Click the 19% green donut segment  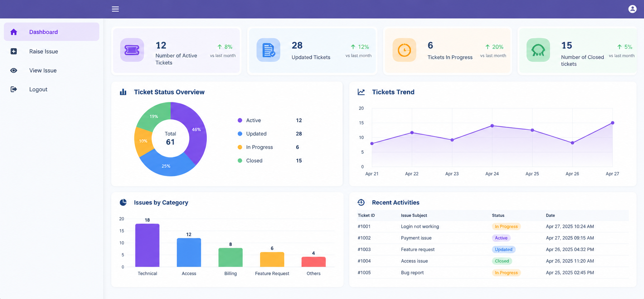tap(154, 116)
